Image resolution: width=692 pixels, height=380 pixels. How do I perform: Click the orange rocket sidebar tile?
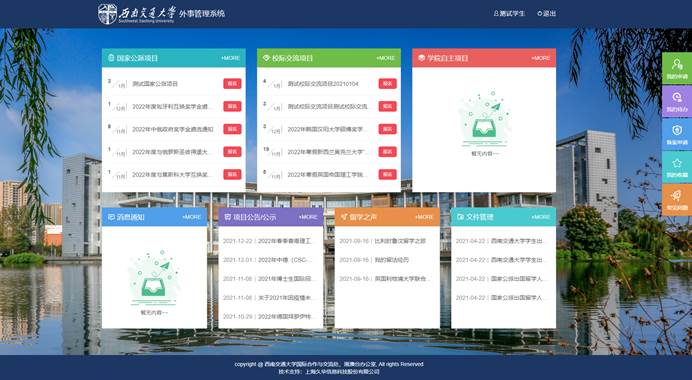pyautogui.click(x=677, y=199)
